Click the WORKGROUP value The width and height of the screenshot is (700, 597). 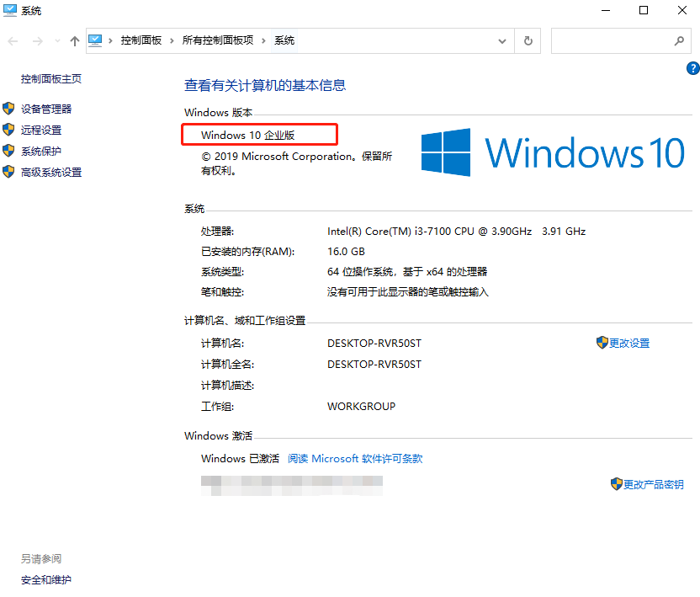[361, 406]
